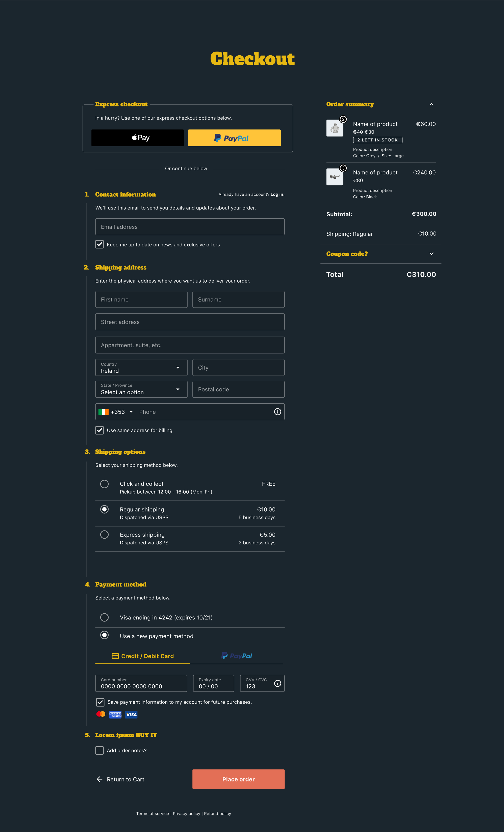The height and width of the screenshot is (832, 504).
Task: Uncheck Keep me up to date offers
Action: (99, 244)
